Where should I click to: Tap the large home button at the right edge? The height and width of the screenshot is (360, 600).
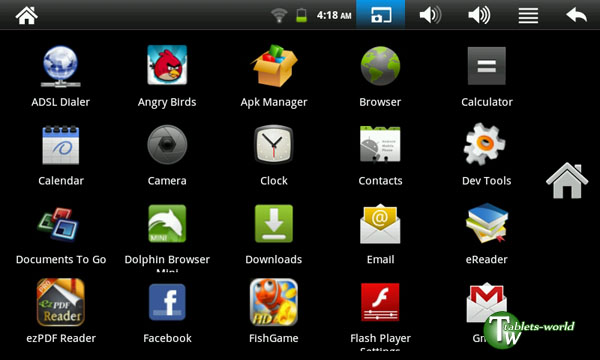(x=567, y=181)
